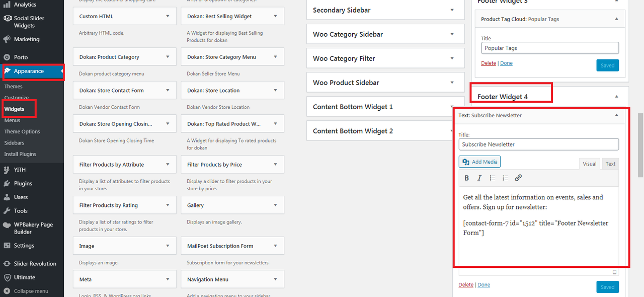Apply italic formatting in text editor
This screenshot has height=297, width=644.
[x=479, y=178]
